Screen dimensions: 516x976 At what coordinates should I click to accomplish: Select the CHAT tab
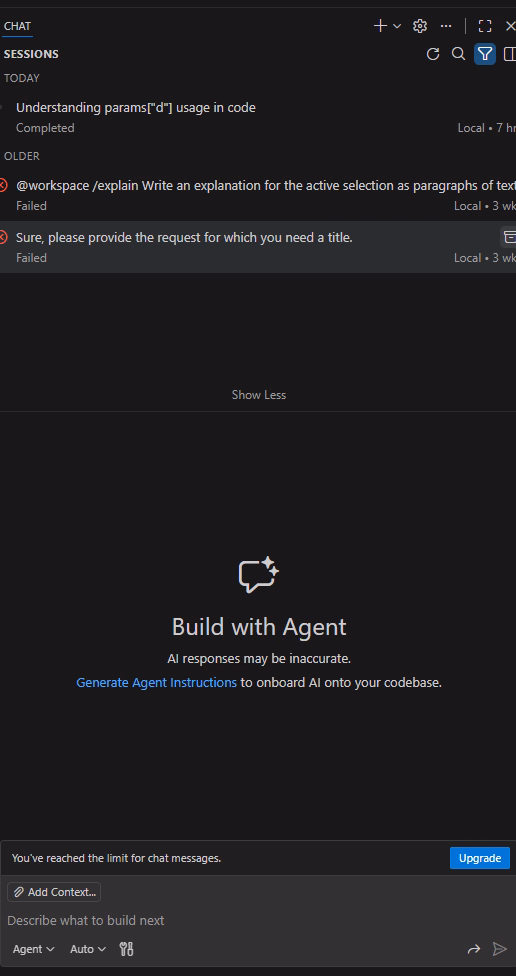click(17, 26)
